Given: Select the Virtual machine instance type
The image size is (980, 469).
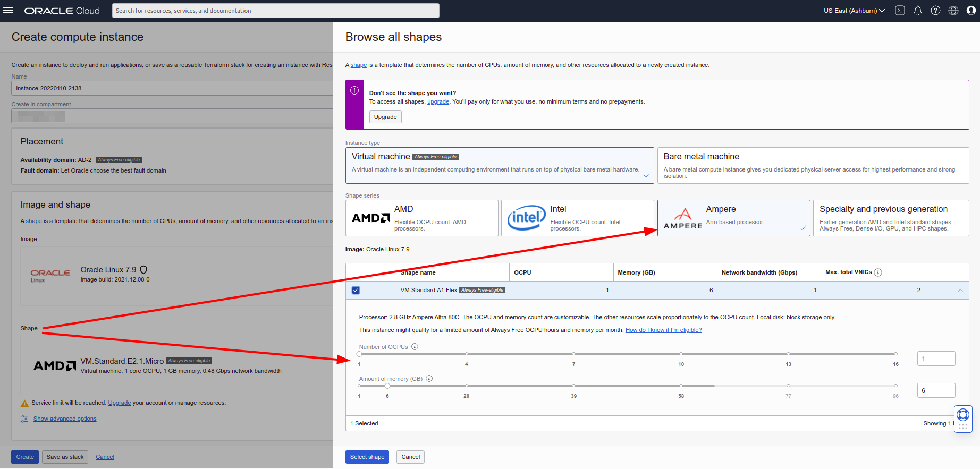Looking at the screenshot, I should point(500,165).
